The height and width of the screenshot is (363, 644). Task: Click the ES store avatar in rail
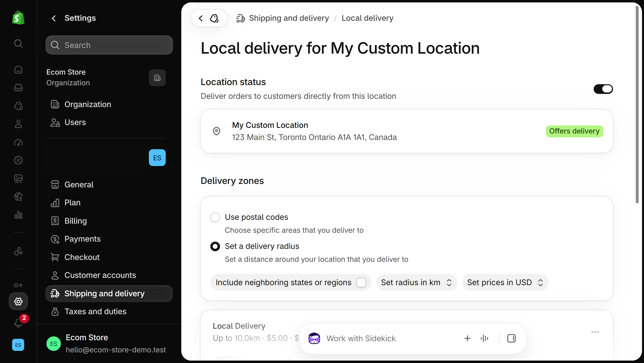coord(18,345)
